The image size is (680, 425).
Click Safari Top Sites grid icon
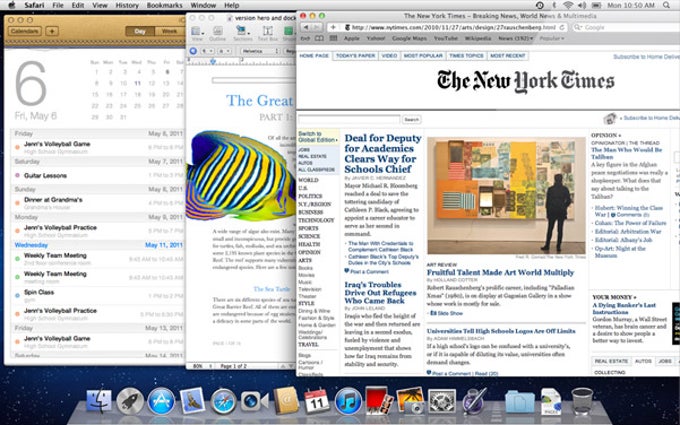coord(333,38)
